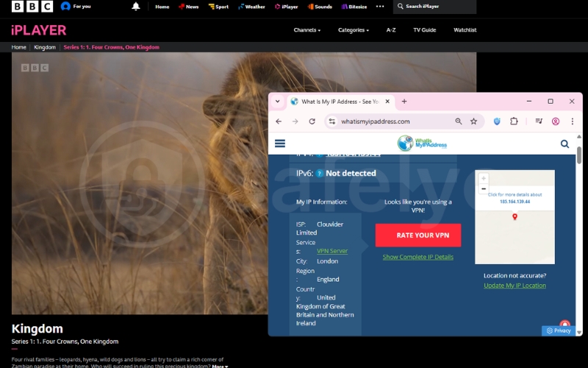Click the Not detected IPv6 text
Image resolution: width=588 pixels, height=368 pixels.
tap(351, 173)
